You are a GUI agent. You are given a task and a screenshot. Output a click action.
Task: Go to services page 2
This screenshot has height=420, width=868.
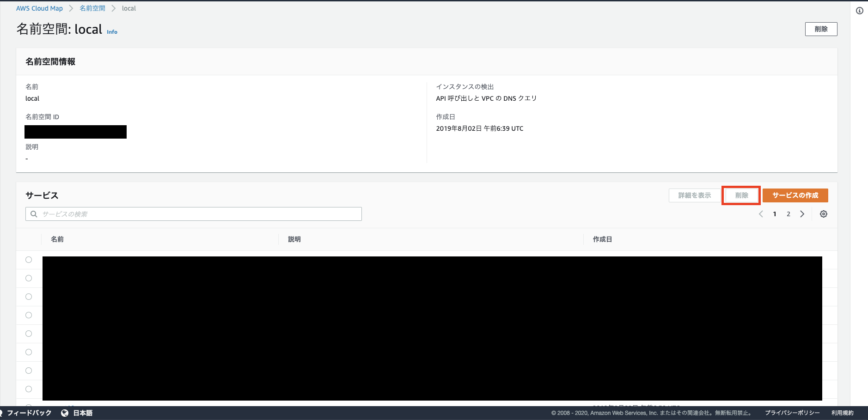(789, 214)
